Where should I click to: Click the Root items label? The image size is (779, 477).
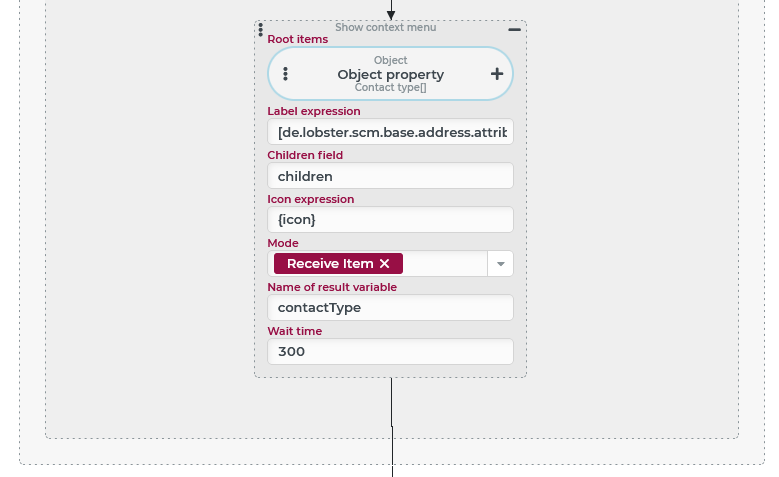click(x=298, y=39)
